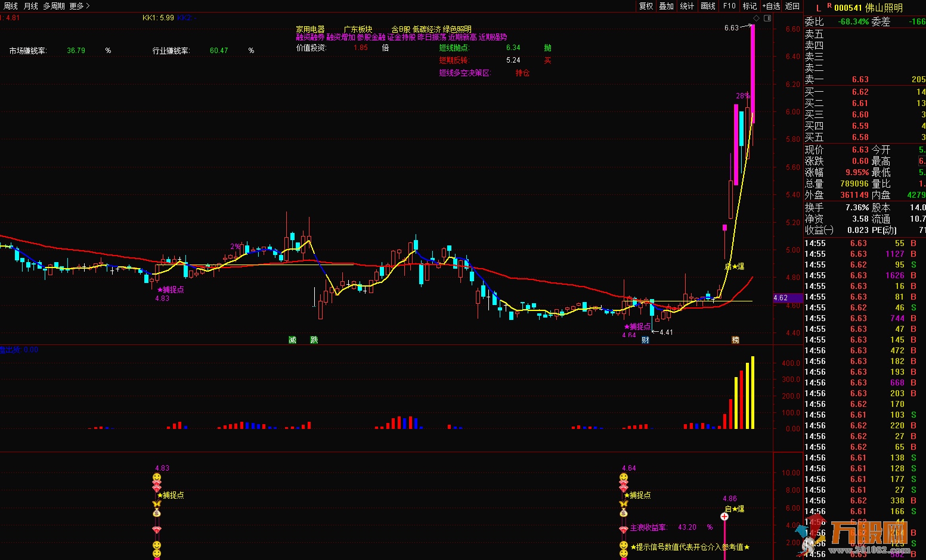
Task: Click the 4.41 low price annotation
Action: 666,332
